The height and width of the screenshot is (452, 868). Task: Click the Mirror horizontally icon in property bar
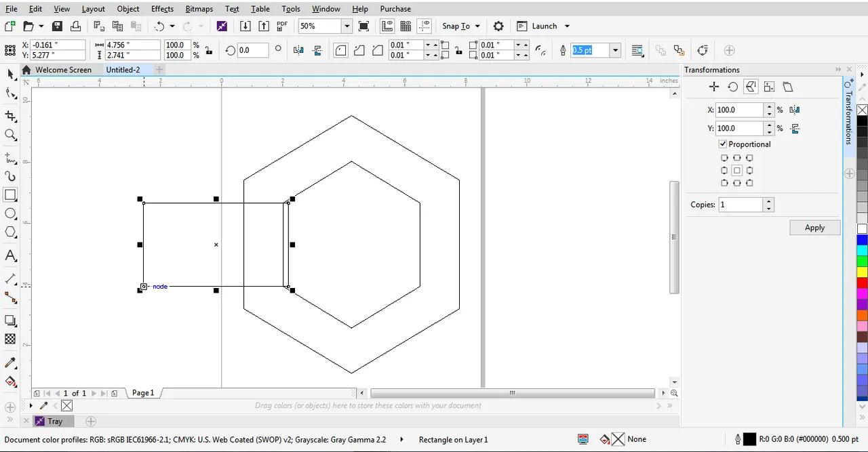pyautogui.click(x=298, y=50)
